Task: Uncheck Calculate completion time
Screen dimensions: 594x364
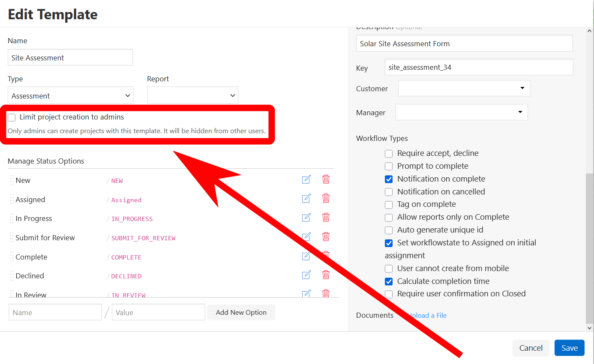Action: [x=389, y=281]
